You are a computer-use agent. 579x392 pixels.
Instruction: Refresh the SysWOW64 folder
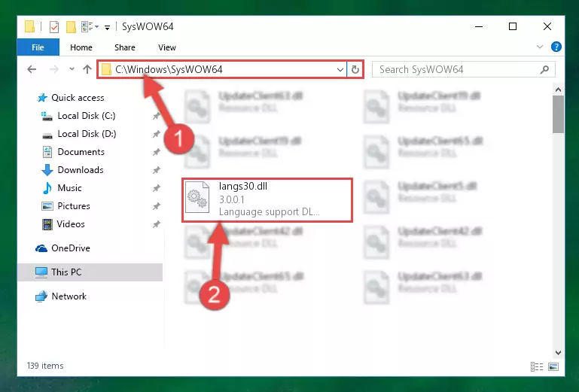click(x=355, y=69)
